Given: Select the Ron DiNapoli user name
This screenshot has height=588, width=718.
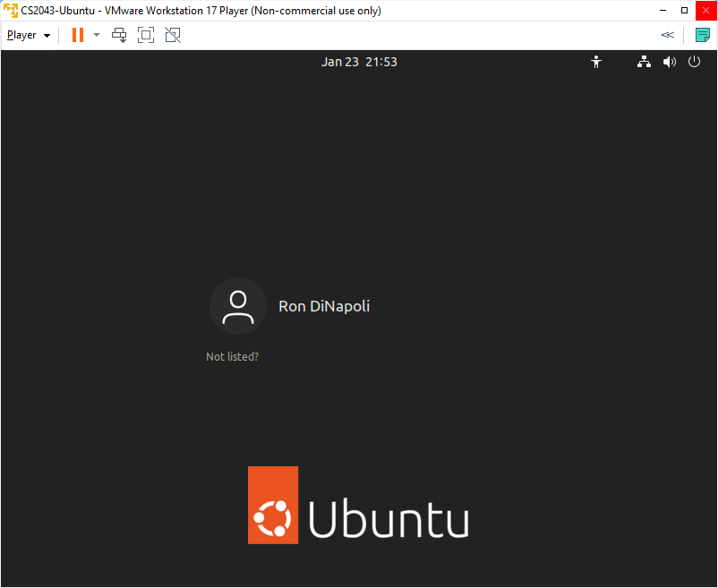Looking at the screenshot, I should (324, 306).
